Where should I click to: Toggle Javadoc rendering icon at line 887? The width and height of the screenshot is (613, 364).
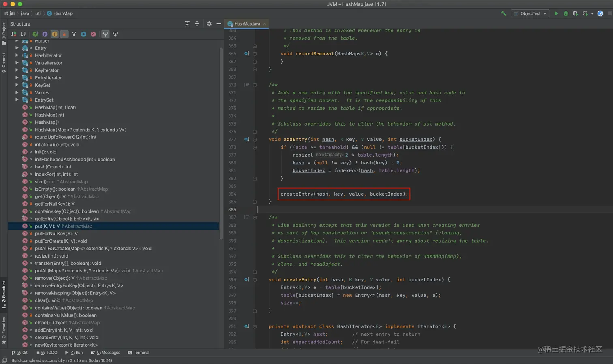click(x=246, y=217)
